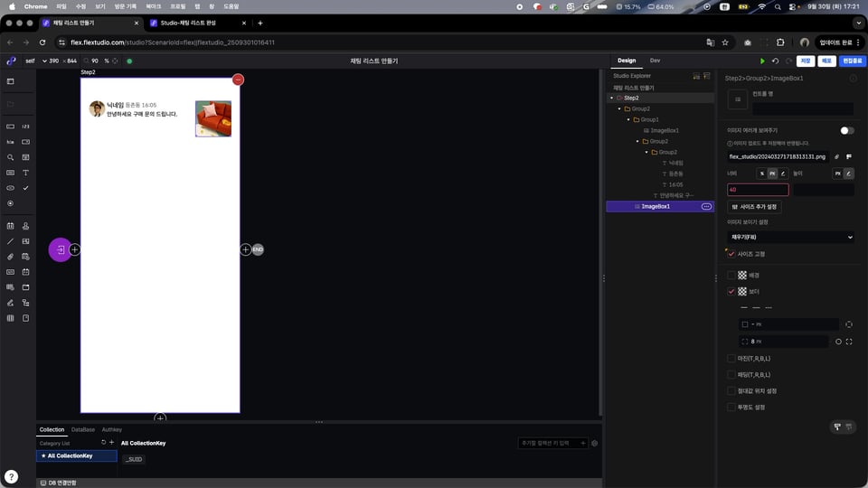This screenshot has width=868, height=488.
Task: Check the '마진(T,R,B,L)' checkbox
Action: pyautogui.click(x=731, y=358)
